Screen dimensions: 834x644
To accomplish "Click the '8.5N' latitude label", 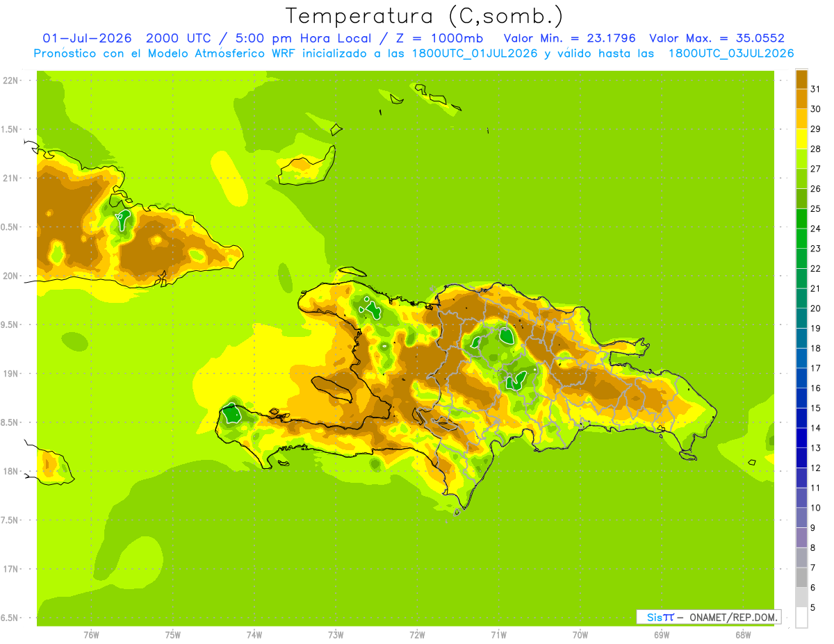I will 10,422.
